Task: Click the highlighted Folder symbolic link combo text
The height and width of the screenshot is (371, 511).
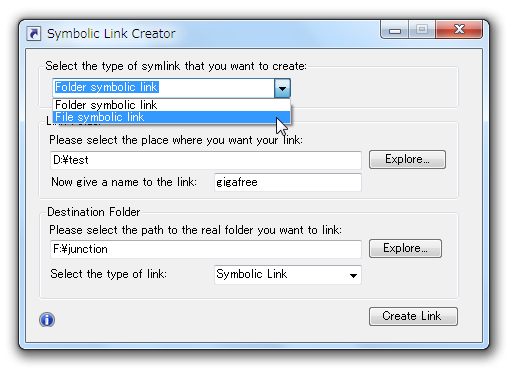Action: (107, 87)
